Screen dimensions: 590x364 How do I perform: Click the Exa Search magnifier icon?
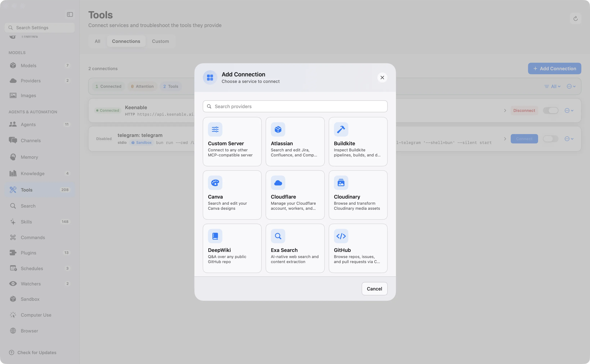tap(278, 236)
